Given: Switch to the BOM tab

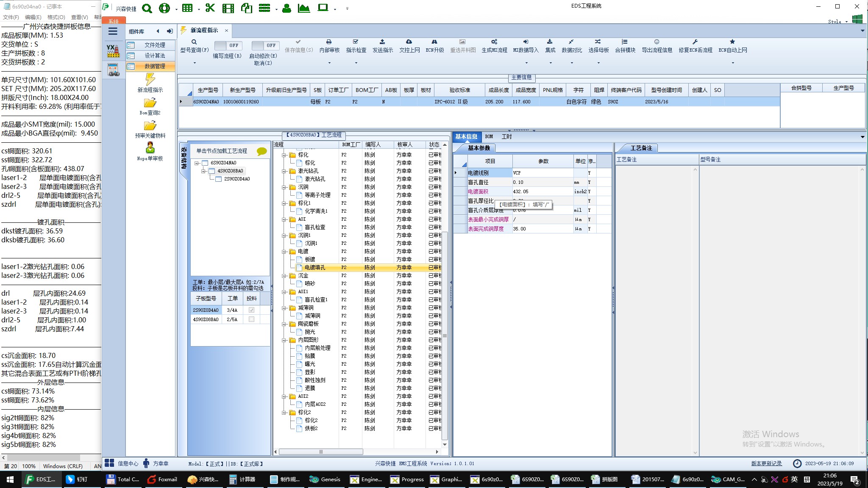Looking at the screenshot, I should [x=489, y=137].
